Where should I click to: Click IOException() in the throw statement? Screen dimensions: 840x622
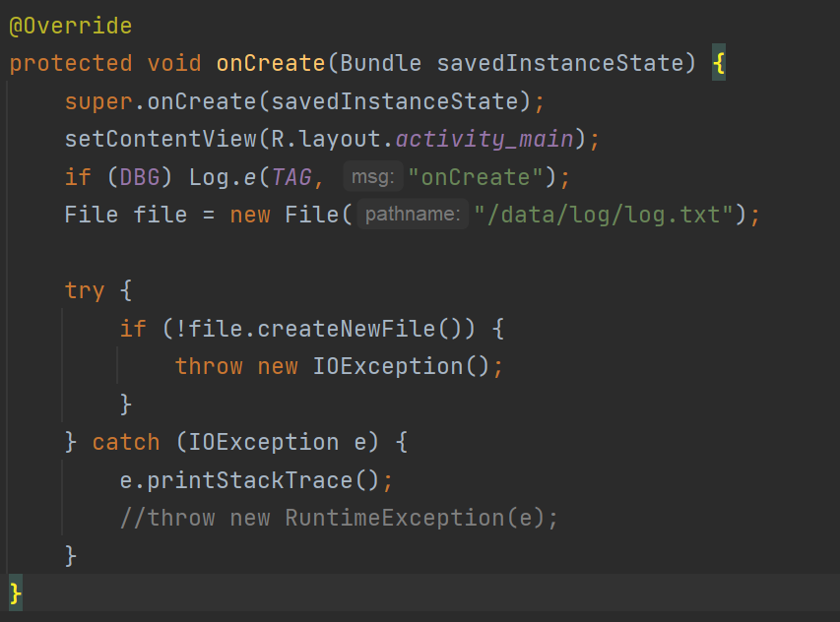[401, 367]
